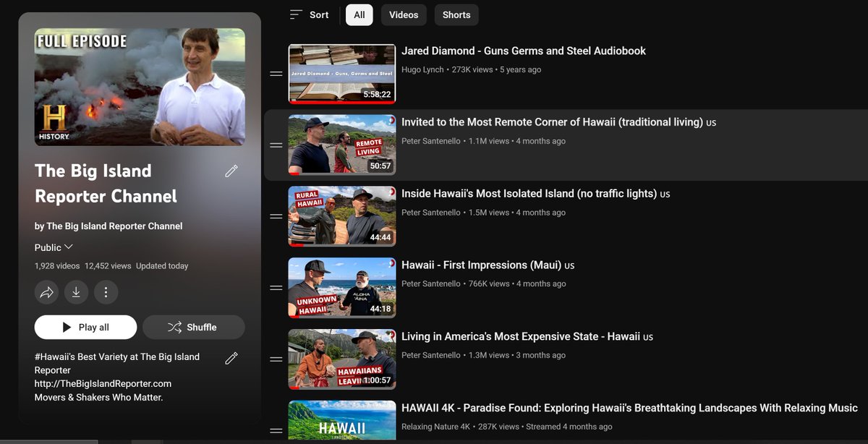
Task: Open the Hawaiians Leaving video thumbnail
Action: pyautogui.click(x=342, y=359)
